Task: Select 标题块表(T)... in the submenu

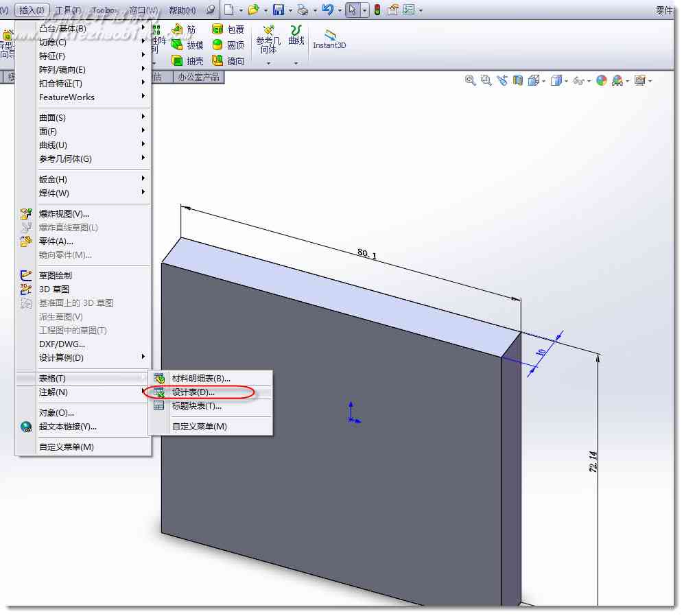Action: (x=210, y=405)
